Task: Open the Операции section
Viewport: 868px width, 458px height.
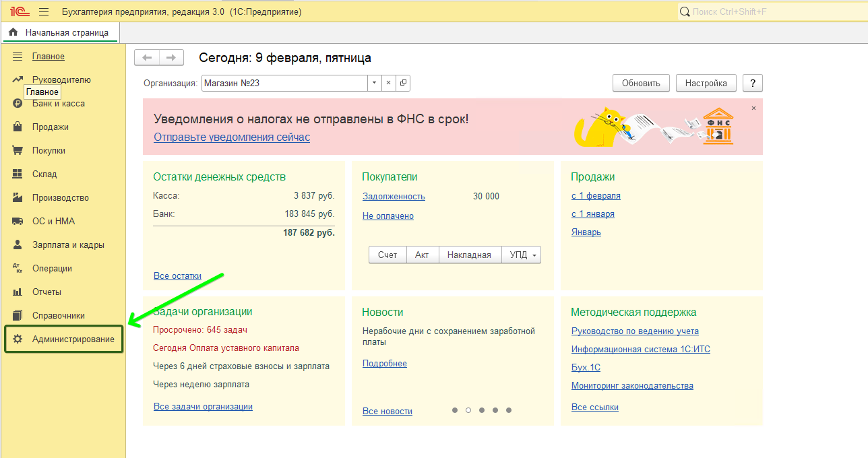Action: tap(52, 268)
